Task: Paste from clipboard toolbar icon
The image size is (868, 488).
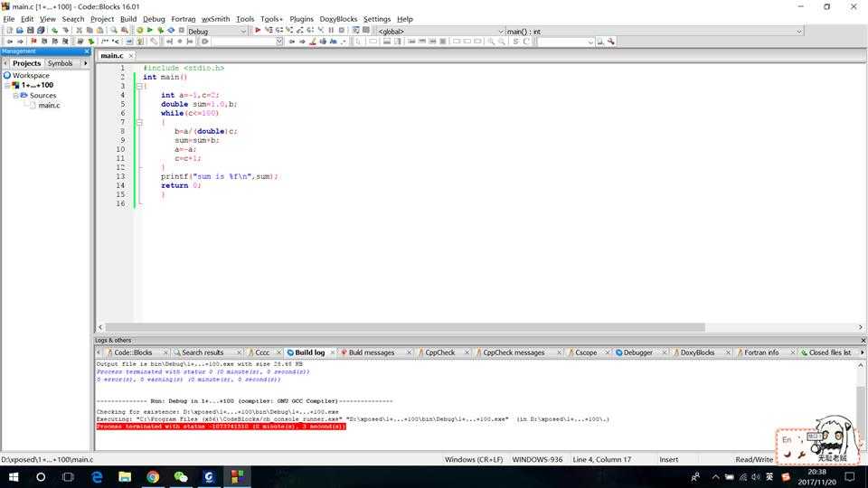Action: pos(99,31)
